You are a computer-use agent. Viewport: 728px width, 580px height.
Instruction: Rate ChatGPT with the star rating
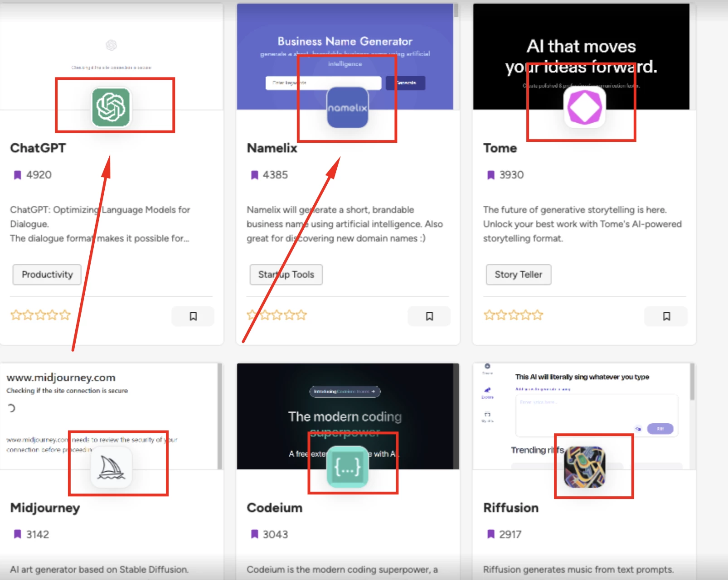[40, 315]
